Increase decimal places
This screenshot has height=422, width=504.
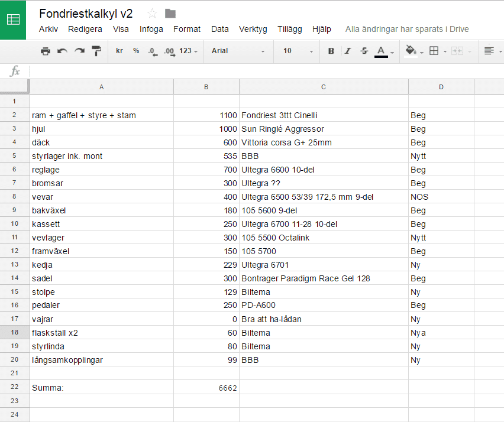click(169, 51)
